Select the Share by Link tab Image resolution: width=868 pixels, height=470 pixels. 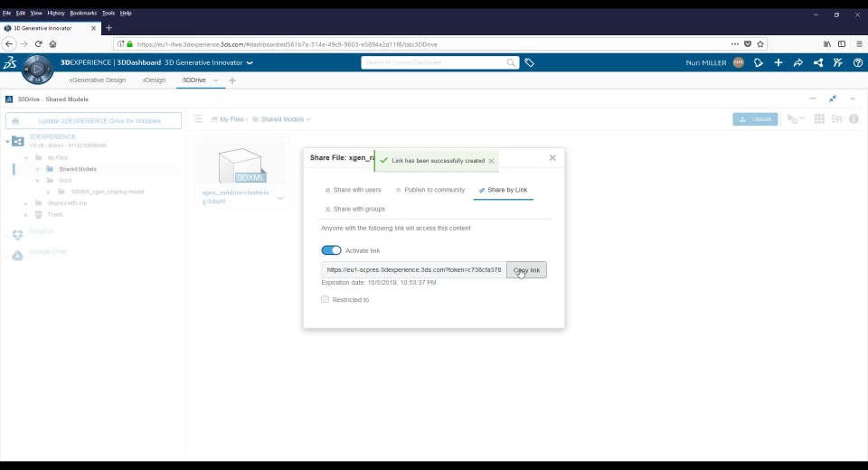(504, 190)
